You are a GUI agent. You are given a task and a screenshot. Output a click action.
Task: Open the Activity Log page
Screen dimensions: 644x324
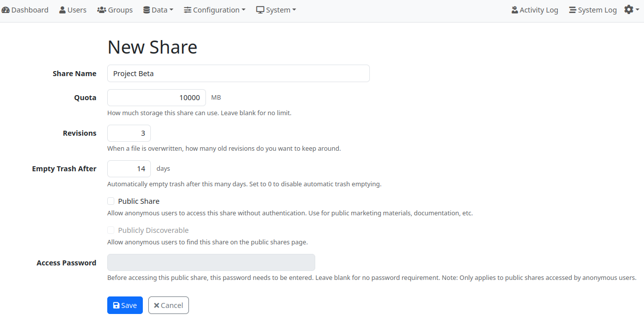tap(535, 9)
